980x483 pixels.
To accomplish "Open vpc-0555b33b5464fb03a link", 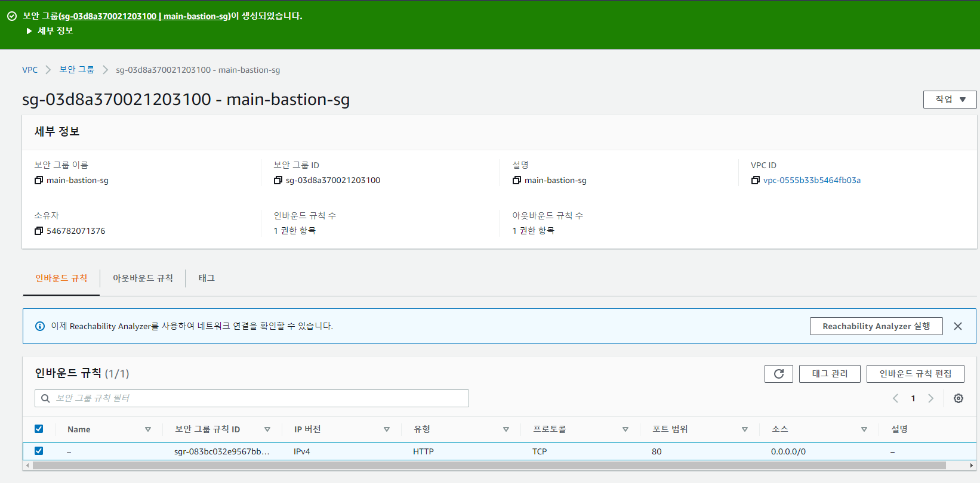I will [x=812, y=180].
